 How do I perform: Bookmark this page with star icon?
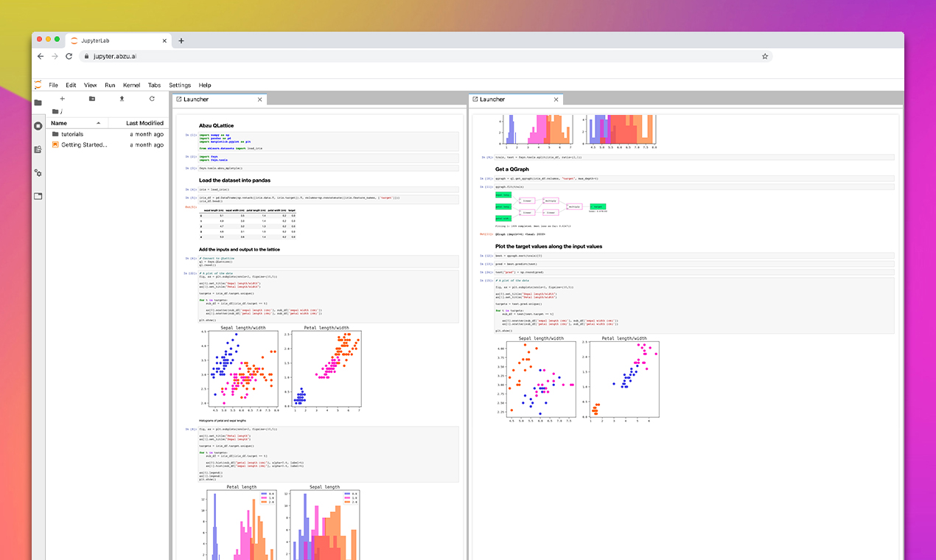[x=765, y=56]
